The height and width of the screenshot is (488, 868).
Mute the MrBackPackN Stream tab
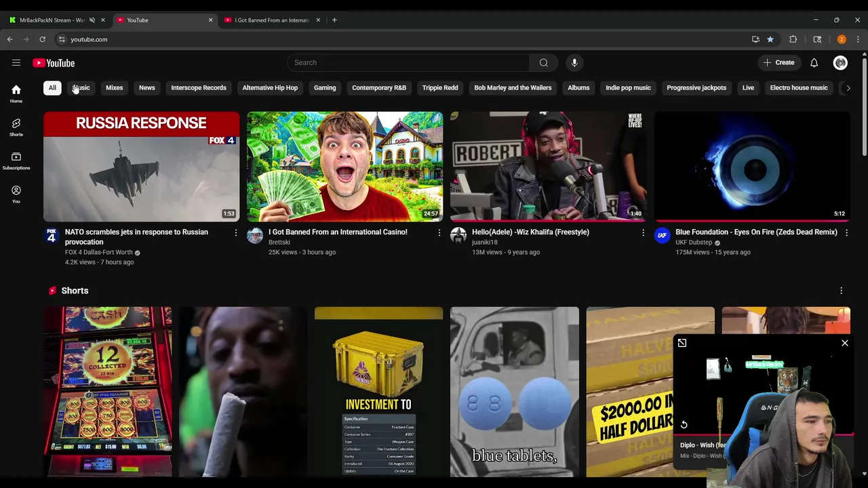pyautogui.click(x=92, y=20)
